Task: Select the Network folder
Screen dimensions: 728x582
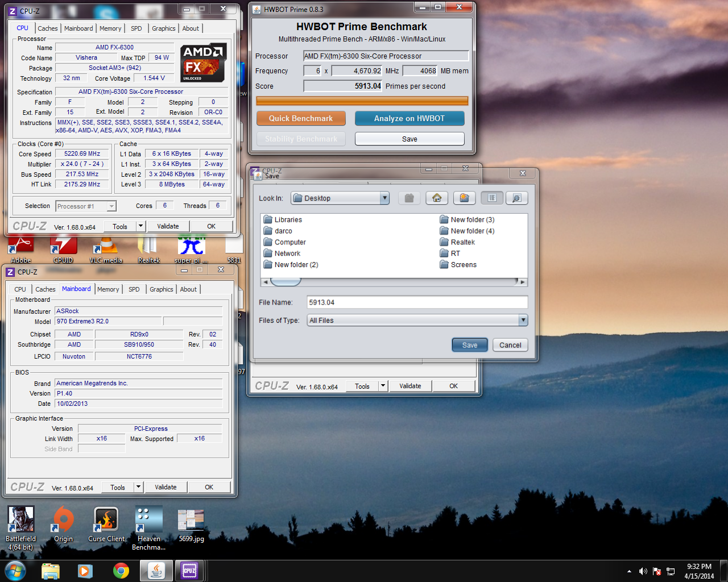Action: [x=282, y=253]
